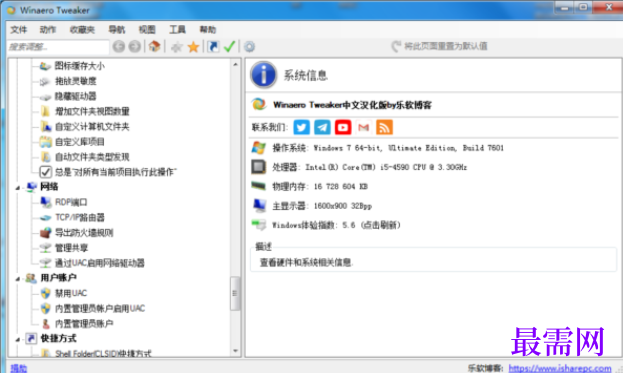623x373 pixels.
Task: Select 自定义计算机文件夹 tree item
Action: 92,127
